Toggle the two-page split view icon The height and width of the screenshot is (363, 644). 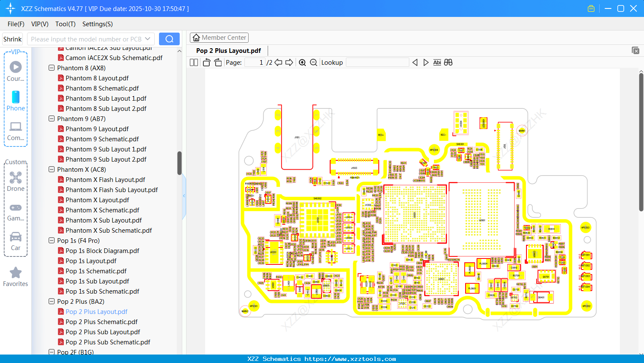[x=194, y=63]
